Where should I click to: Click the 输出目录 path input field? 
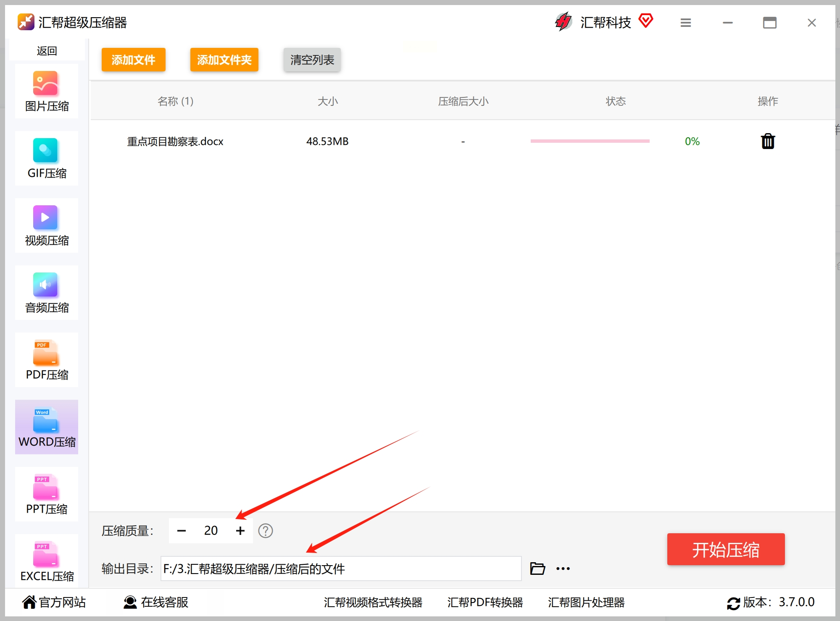coord(340,569)
